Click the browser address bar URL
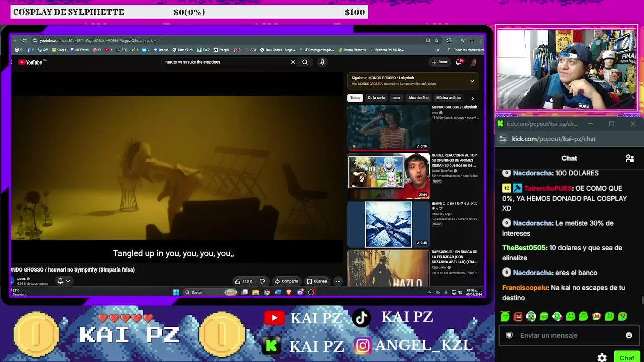 [x=99, y=40]
